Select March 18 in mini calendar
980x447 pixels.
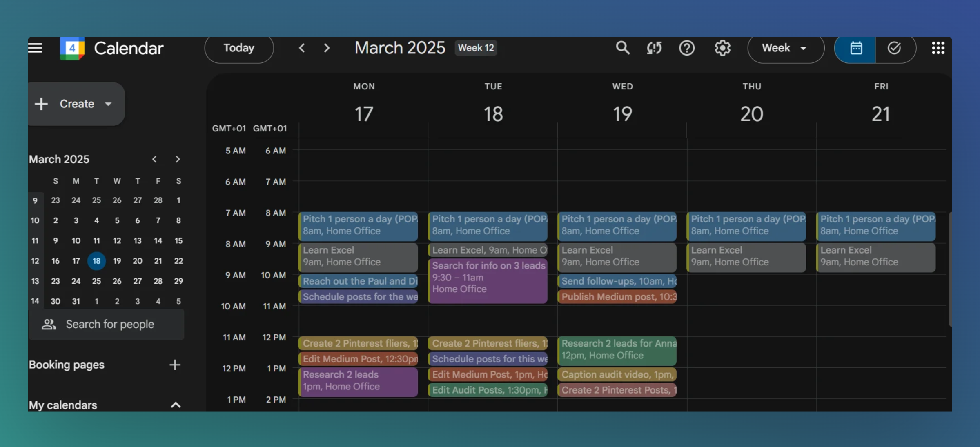tap(96, 261)
